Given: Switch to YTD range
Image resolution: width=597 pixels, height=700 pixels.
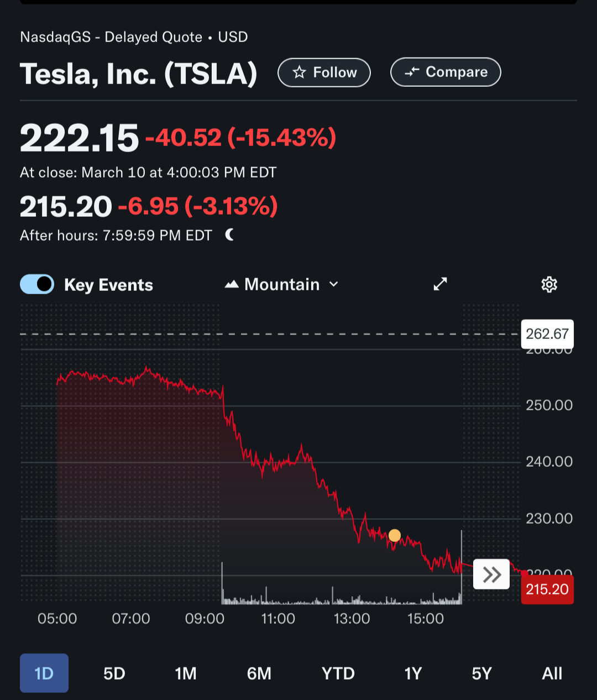Looking at the screenshot, I should (x=338, y=673).
